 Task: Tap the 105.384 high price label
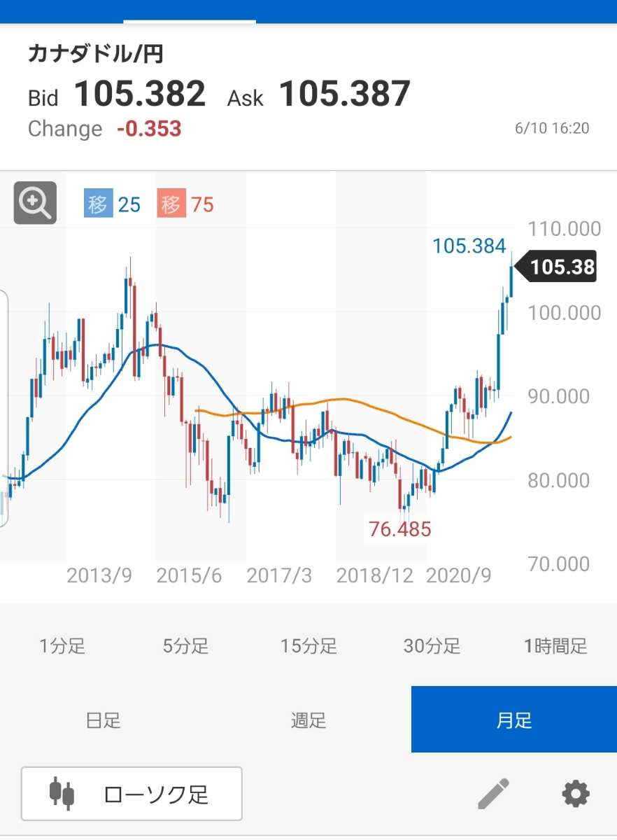click(469, 246)
